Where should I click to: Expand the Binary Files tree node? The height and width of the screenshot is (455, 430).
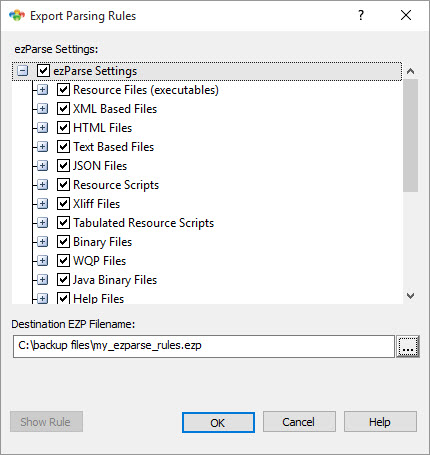(42, 242)
